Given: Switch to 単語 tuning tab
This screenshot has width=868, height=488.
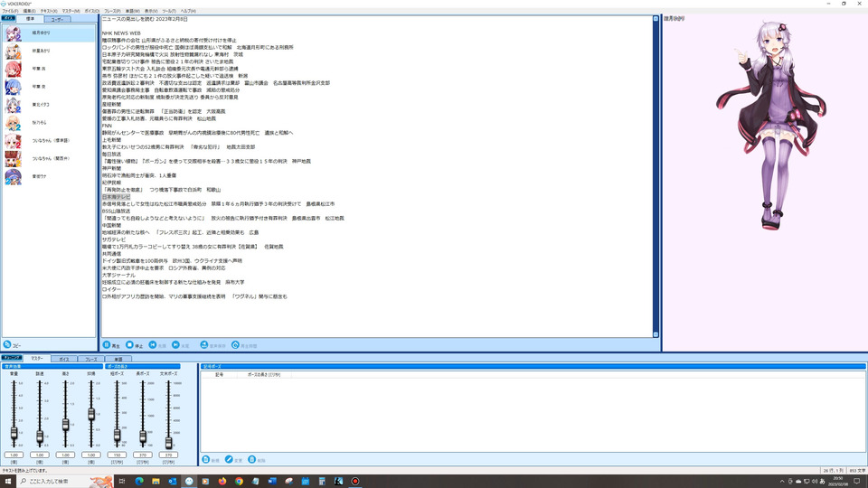Looking at the screenshot, I should (118, 359).
